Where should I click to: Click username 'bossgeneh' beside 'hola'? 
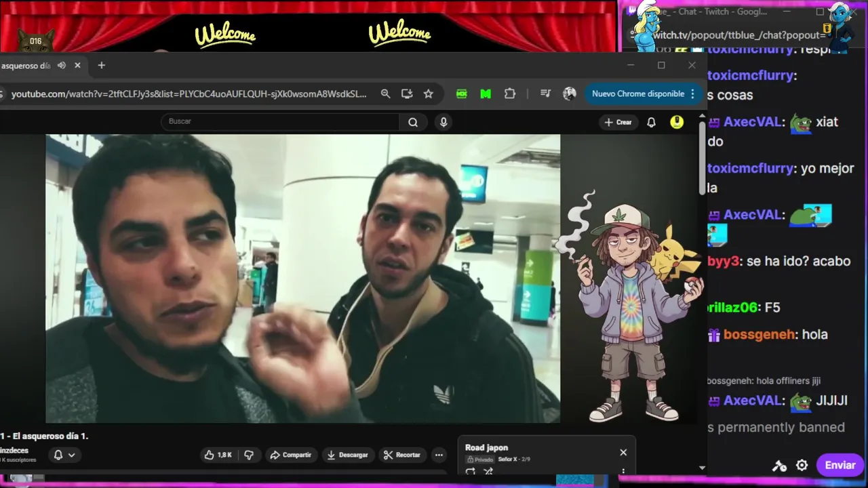[759, 335]
